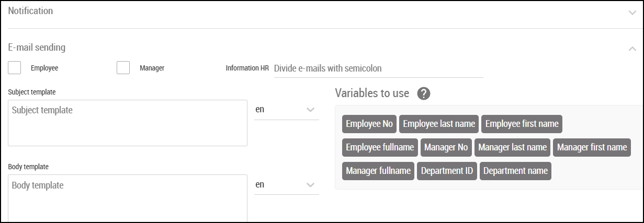Insert the Employee No variable

(369, 124)
